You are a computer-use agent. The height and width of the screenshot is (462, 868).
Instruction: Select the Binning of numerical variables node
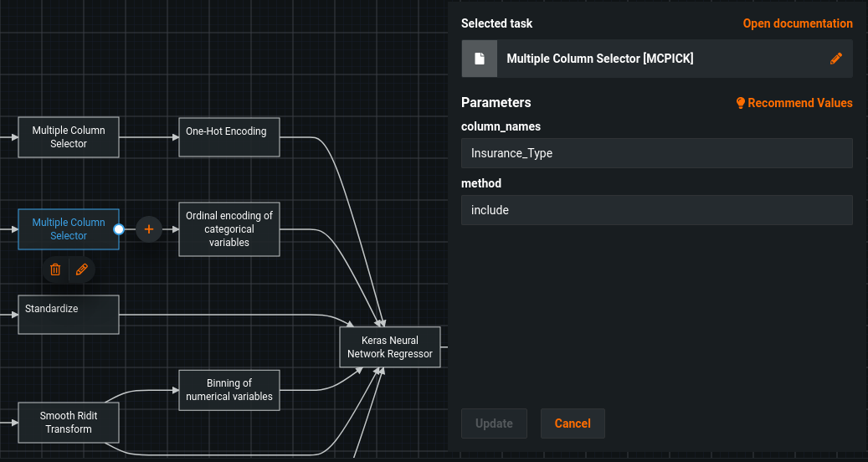[x=229, y=390]
